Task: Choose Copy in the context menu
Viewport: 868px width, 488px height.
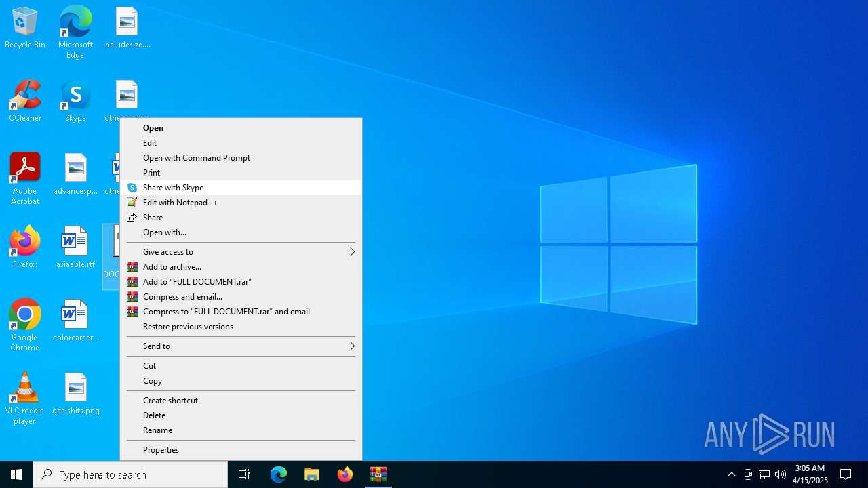Action: [241, 381]
